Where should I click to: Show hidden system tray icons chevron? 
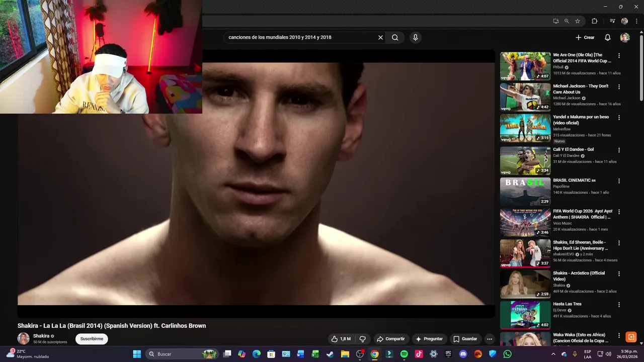coord(553,354)
